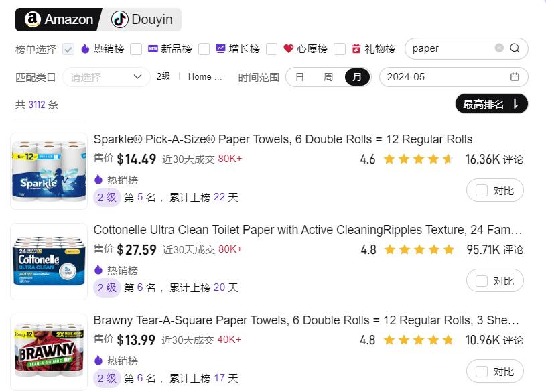Open the calendar icon in date field
The width and height of the screenshot is (546, 392).
(515, 76)
